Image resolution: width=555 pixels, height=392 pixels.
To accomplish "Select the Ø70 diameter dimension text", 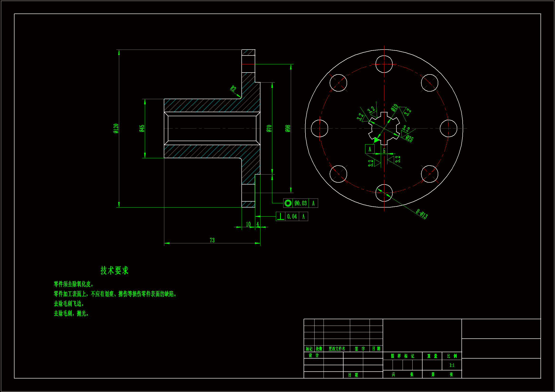I will pyautogui.click(x=269, y=129).
